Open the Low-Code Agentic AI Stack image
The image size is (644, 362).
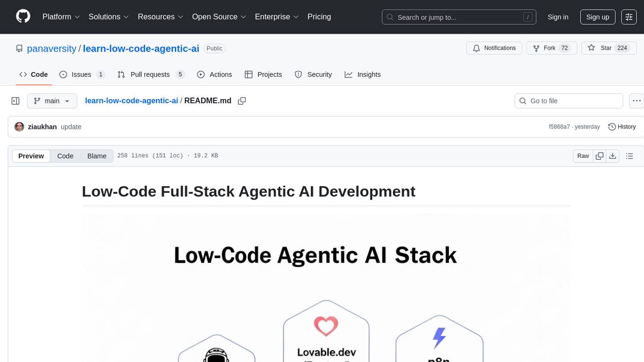pyautogui.click(x=326, y=289)
